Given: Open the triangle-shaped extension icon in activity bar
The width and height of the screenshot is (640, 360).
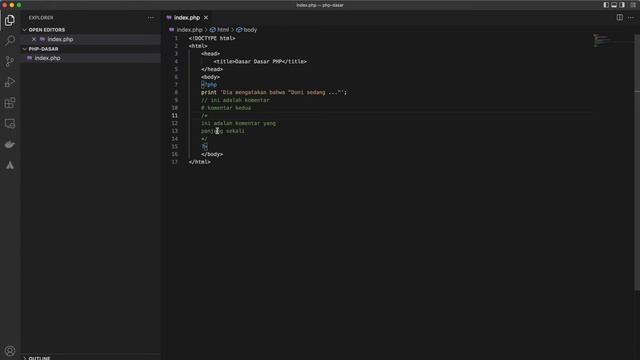Looking at the screenshot, I should (x=10, y=165).
